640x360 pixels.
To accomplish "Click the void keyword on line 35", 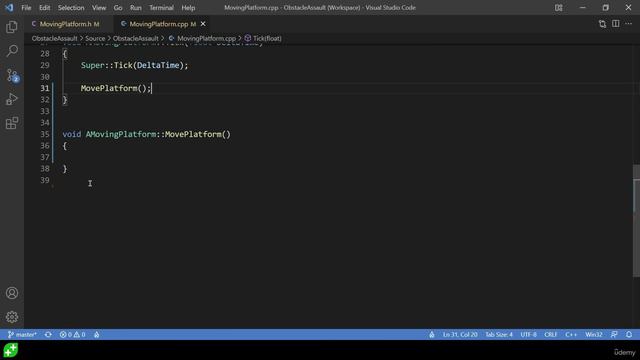I will coord(72,134).
